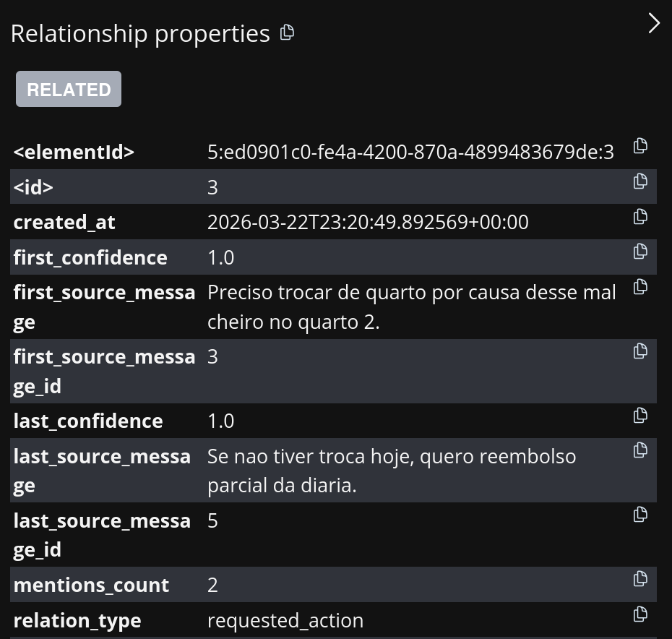Copy the <id> property value
The height and width of the screenshot is (639, 672).
(x=640, y=181)
